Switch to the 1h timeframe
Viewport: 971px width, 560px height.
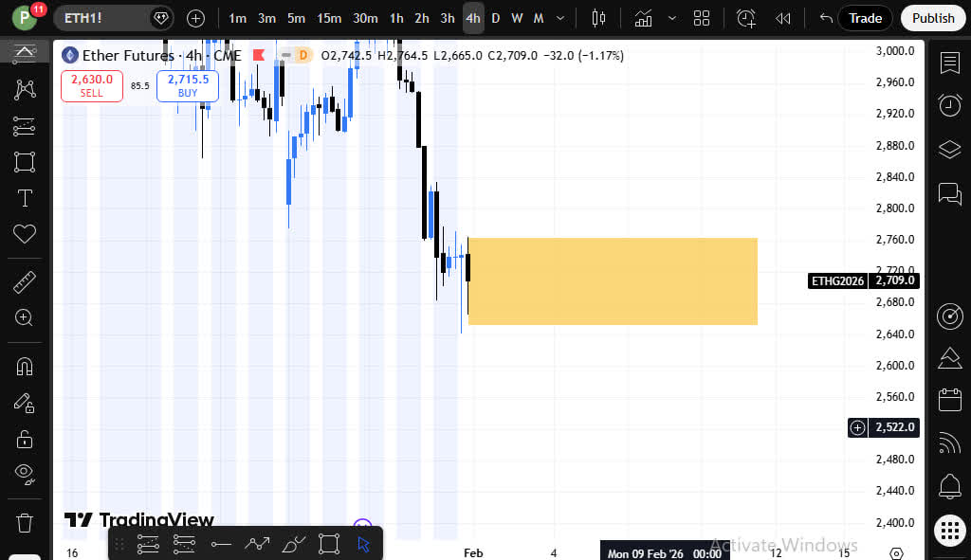[396, 18]
